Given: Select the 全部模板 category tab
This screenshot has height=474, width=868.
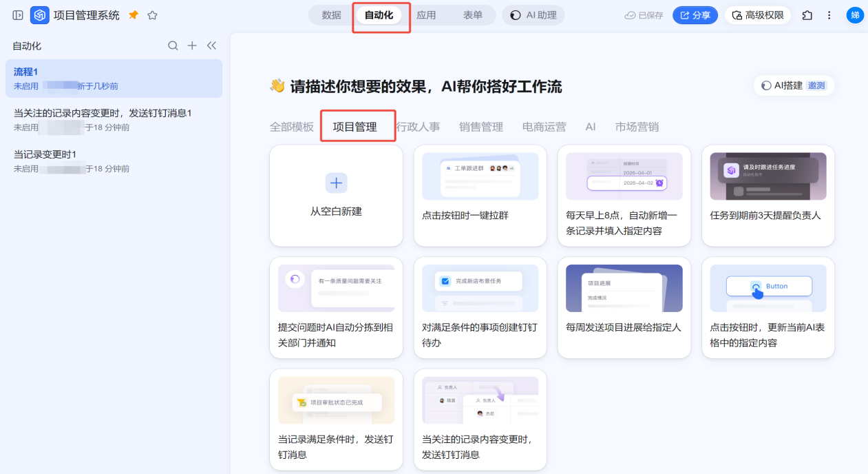Looking at the screenshot, I should 291,127.
